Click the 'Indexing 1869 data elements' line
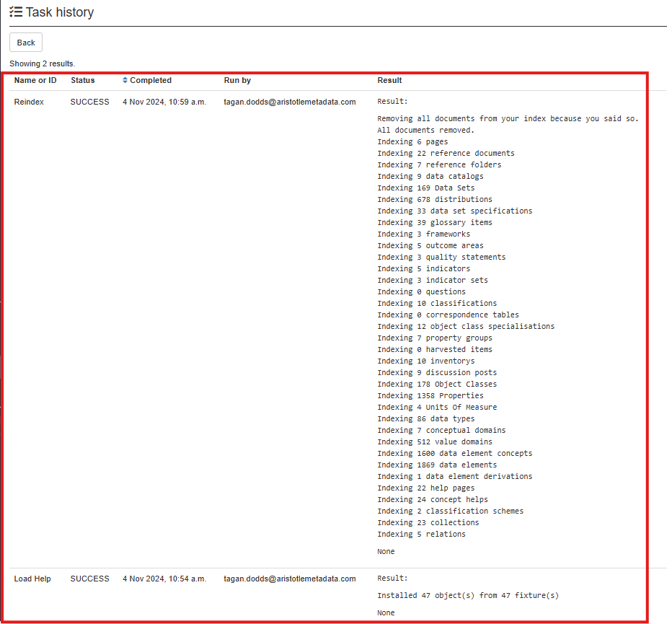The image size is (672, 624). (437, 465)
